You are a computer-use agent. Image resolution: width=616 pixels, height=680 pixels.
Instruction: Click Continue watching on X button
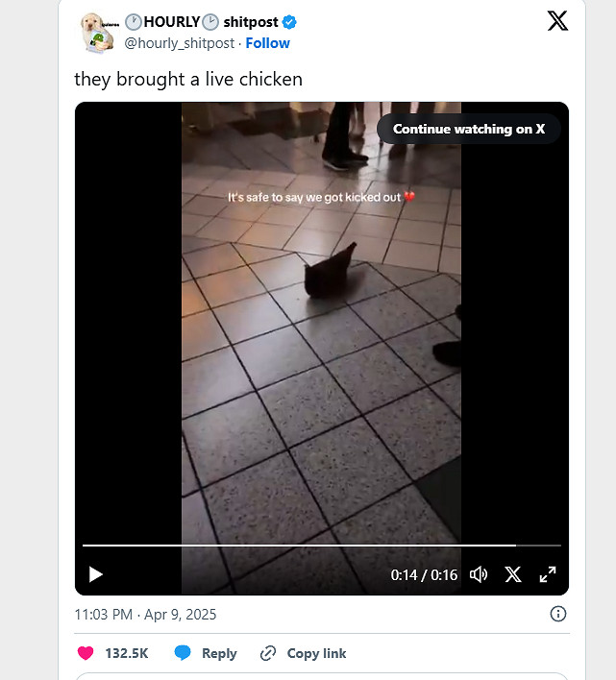(469, 129)
